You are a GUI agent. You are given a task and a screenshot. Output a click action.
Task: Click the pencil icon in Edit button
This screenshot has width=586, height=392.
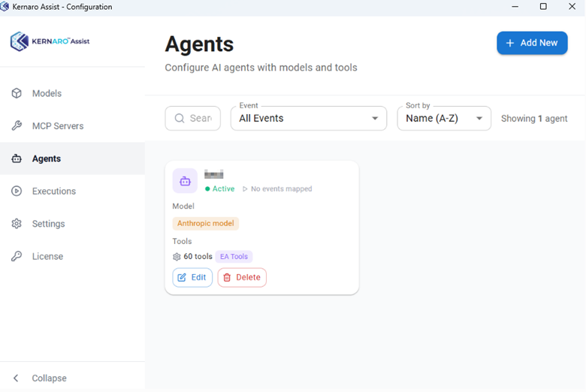pos(182,277)
